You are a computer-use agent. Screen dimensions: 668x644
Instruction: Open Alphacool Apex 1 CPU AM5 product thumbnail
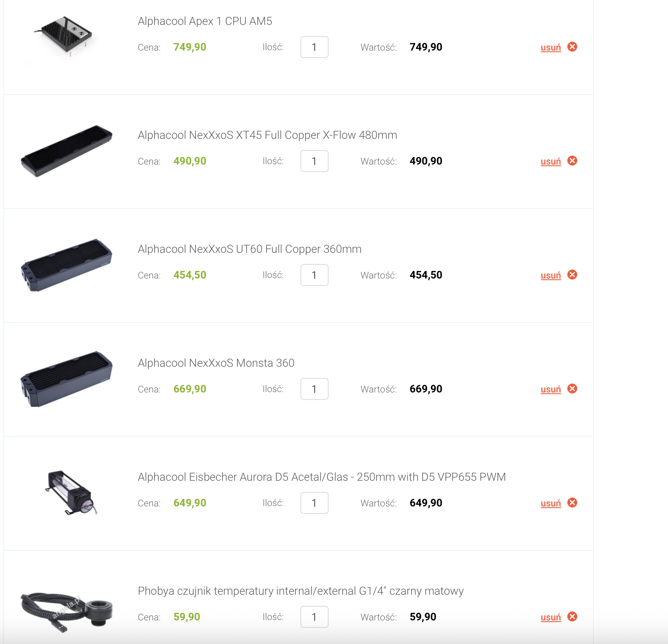66,36
